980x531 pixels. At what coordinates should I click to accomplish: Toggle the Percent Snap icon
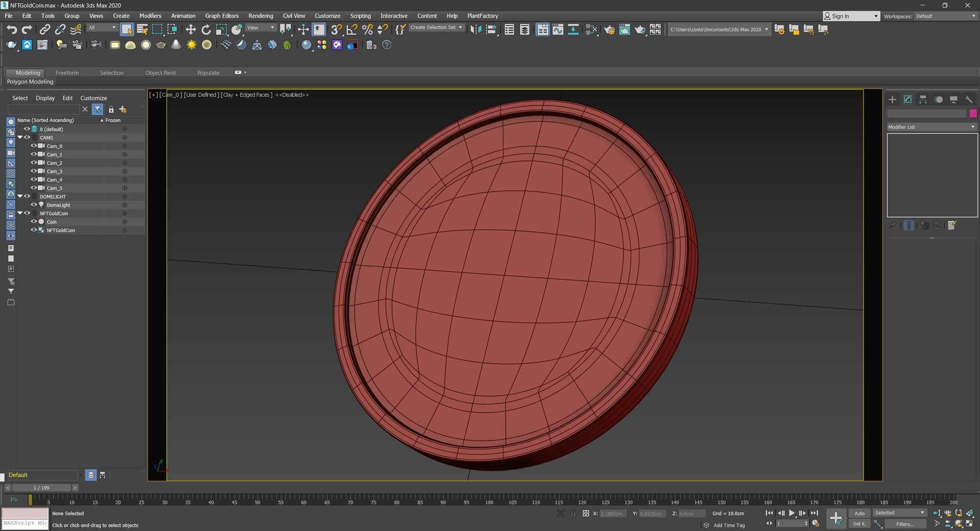pos(367,30)
